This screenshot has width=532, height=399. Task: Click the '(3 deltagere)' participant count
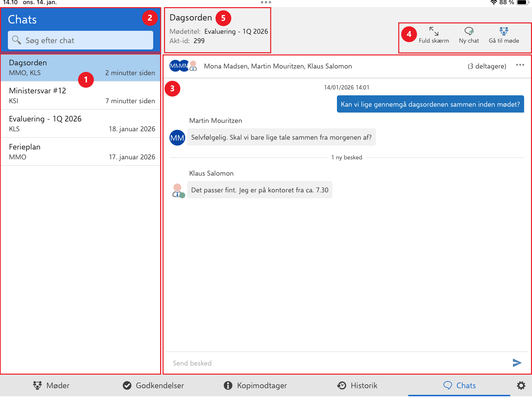(487, 66)
